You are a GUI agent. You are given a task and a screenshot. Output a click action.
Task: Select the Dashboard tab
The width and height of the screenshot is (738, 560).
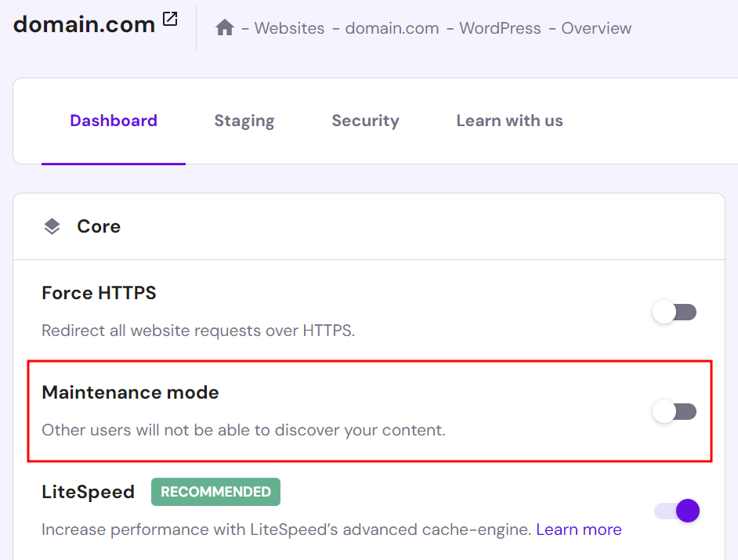click(114, 121)
